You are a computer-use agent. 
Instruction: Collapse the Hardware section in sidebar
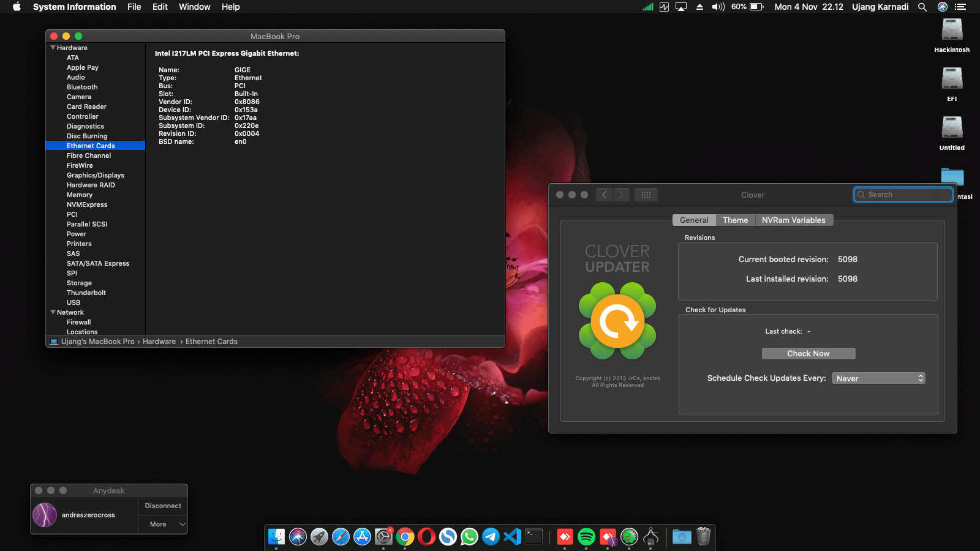click(x=53, y=48)
